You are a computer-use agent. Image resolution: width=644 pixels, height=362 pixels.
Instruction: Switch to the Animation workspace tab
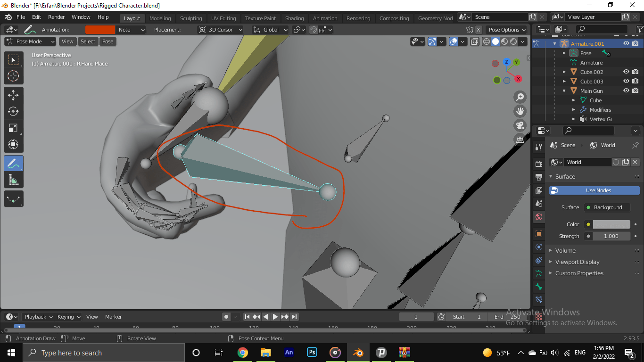click(x=325, y=18)
